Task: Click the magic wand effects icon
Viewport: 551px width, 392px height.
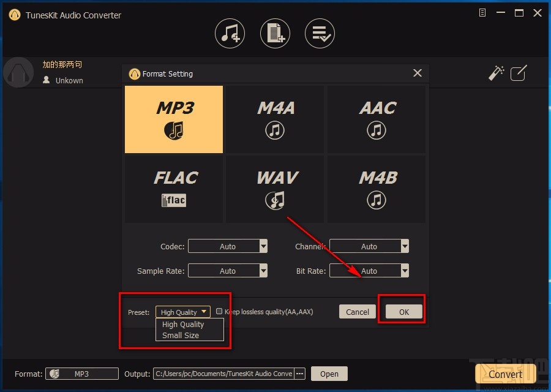Action: tap(496, 73)
